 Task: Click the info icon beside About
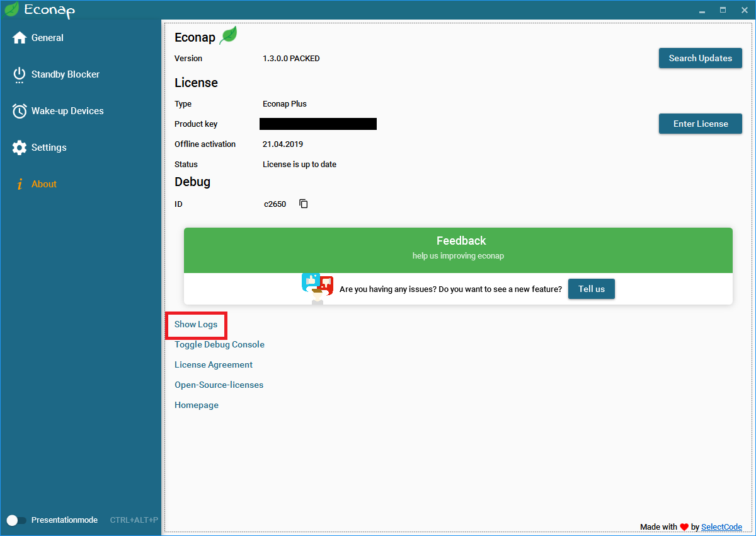(20, 184)
